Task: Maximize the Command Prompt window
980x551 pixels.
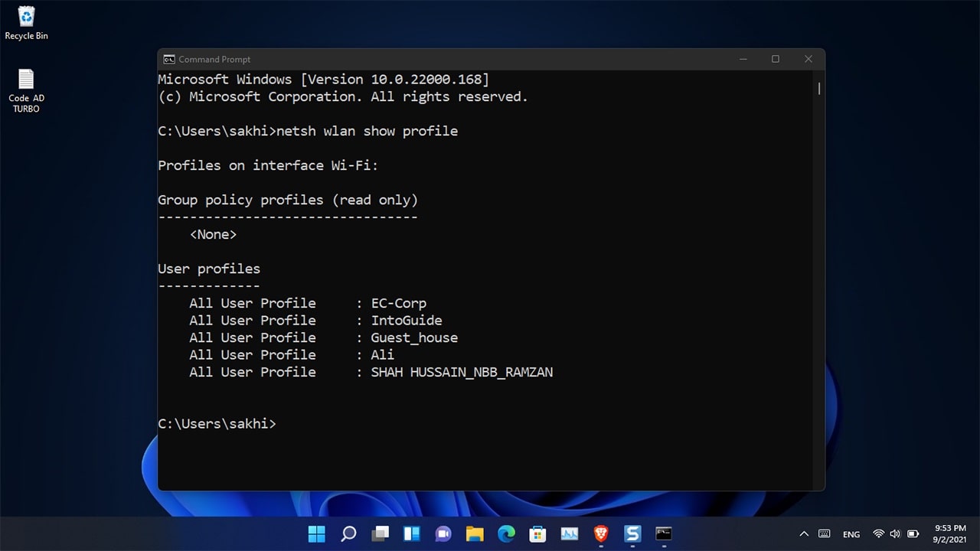Action: pos(775,59)
